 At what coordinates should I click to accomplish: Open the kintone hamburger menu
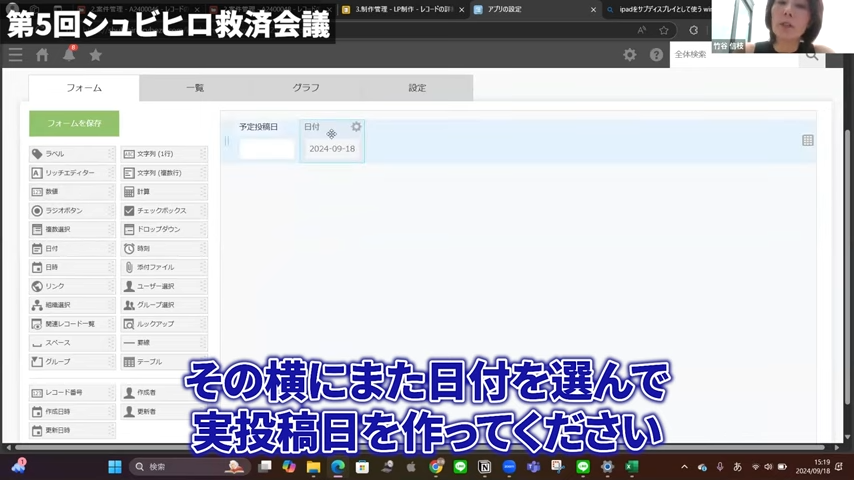pos(15,54)
